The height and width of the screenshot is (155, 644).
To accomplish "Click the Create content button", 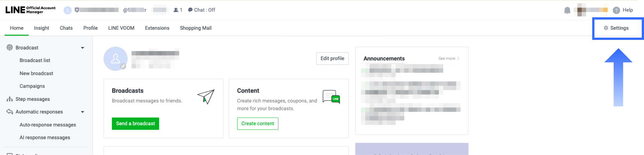I will (x=257, y=123).
